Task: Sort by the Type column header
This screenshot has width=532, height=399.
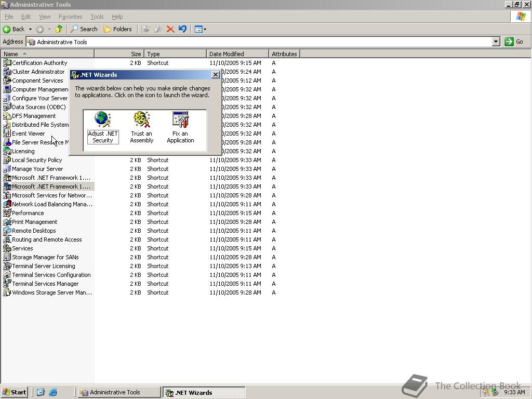Action: pos(176,54)
